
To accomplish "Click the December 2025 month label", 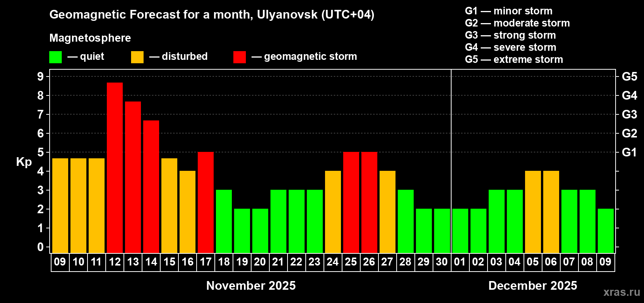I will click(533, 286).
